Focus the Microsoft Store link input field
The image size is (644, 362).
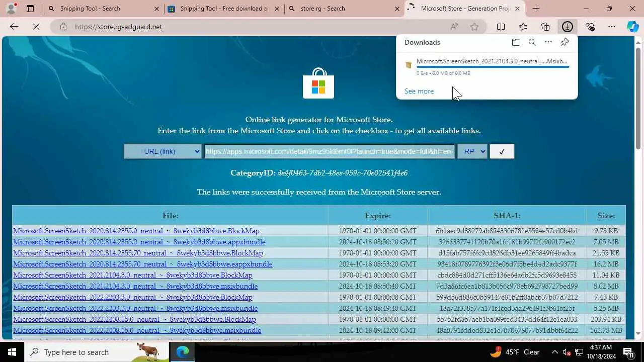330,151
